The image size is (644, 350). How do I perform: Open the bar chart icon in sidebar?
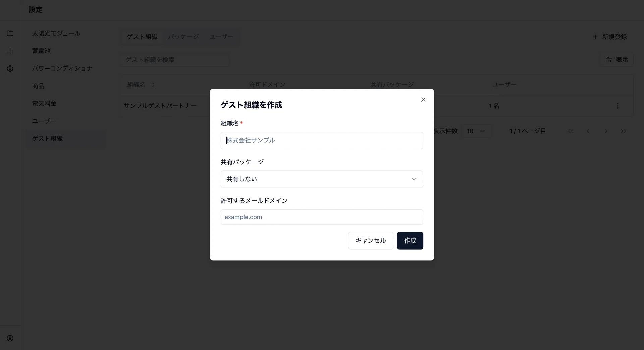coord(10,51)
